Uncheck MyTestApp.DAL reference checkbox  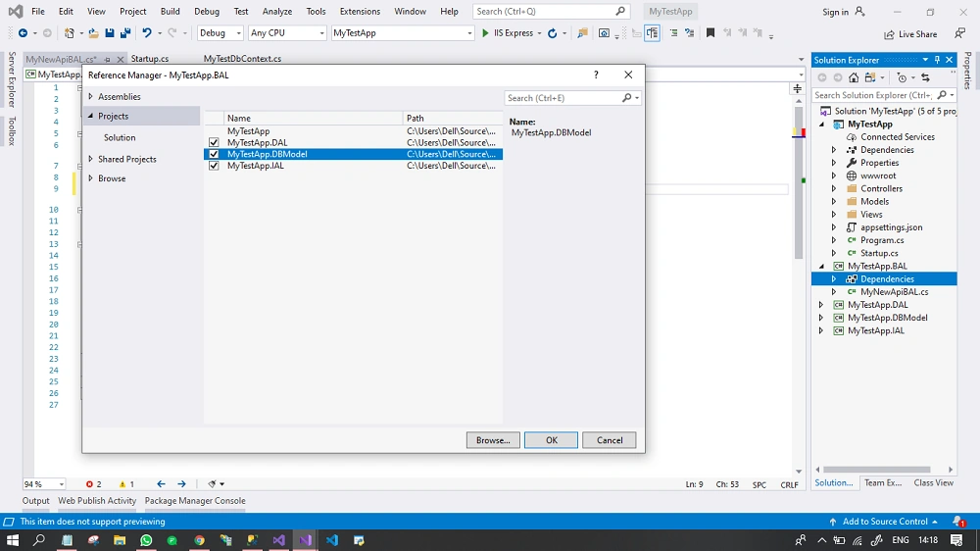coord(214,142)
